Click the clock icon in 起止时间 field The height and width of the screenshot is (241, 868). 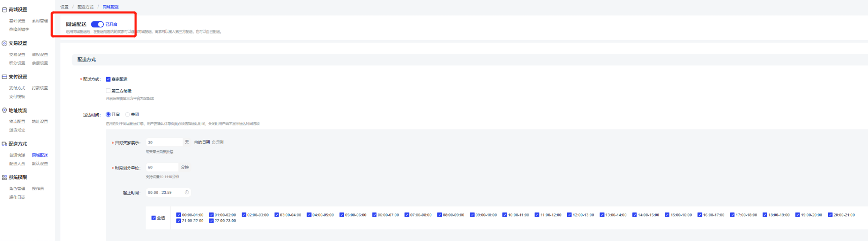tap(187, 192)
